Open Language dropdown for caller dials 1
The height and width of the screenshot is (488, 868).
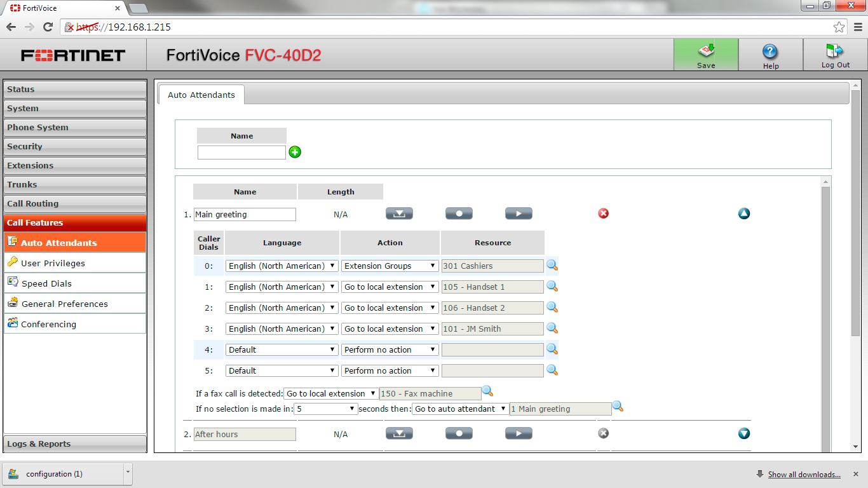point(282,287)
